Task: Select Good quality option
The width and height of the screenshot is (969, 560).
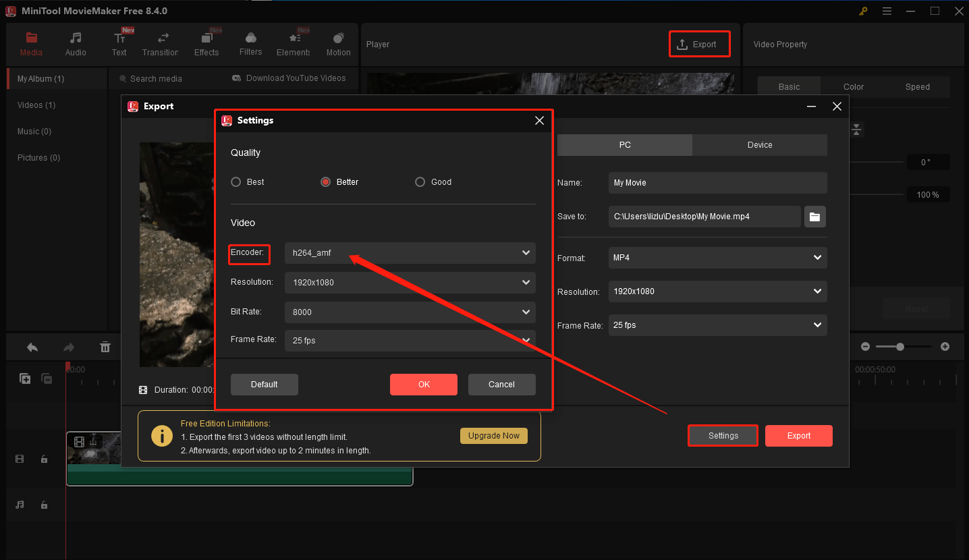Action: (420, 181)
